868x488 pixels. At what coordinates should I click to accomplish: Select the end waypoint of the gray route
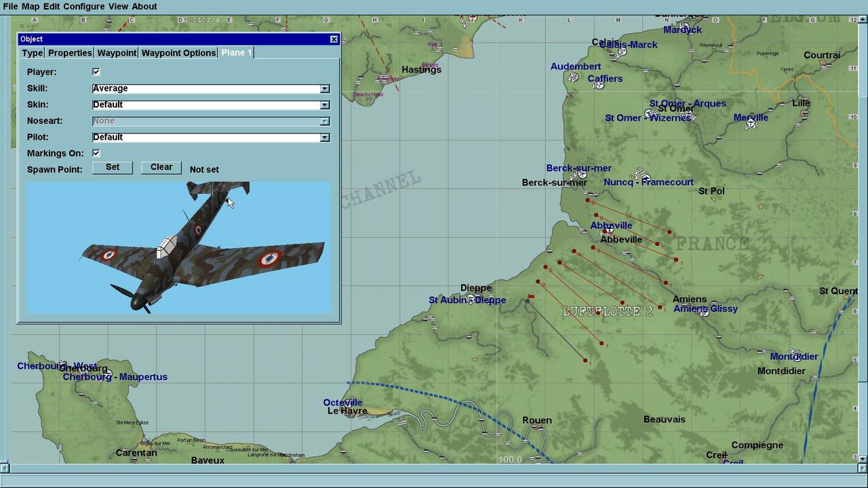click(585, 361)
